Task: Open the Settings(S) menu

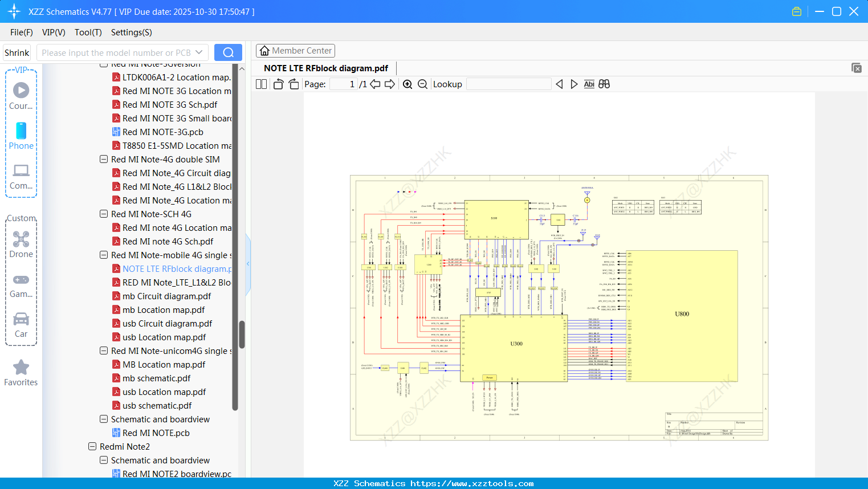Action: (131, 32)
